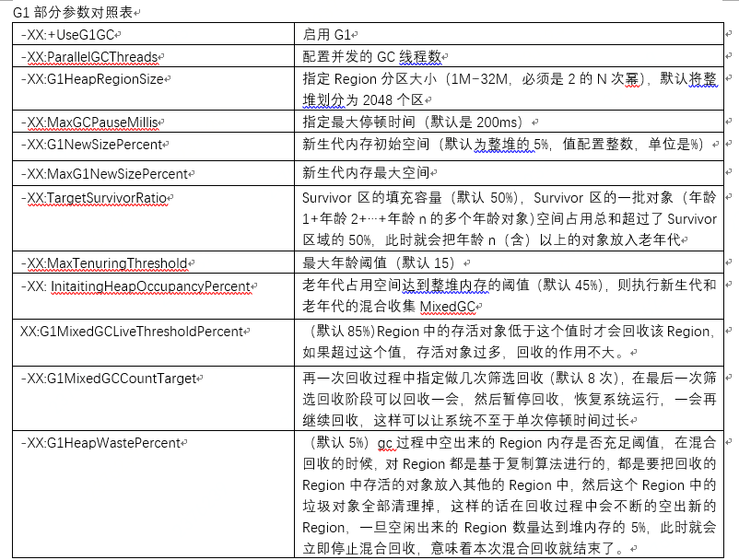Click the description starting '（默认 85%）Region'
This screenshot has height=560, width=739.
(510, 342)
